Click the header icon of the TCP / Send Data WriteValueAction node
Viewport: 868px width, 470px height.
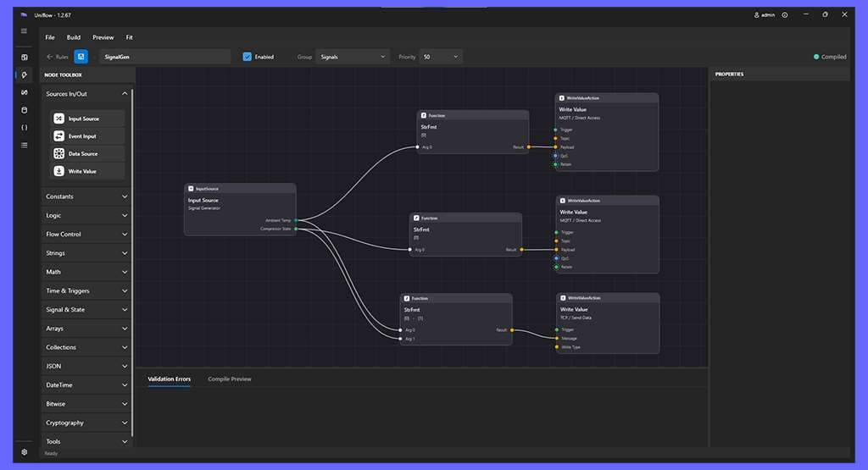coord(563,297)
